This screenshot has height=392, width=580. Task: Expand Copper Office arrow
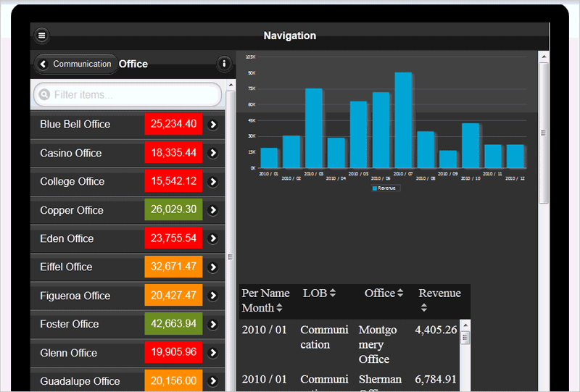213,210
